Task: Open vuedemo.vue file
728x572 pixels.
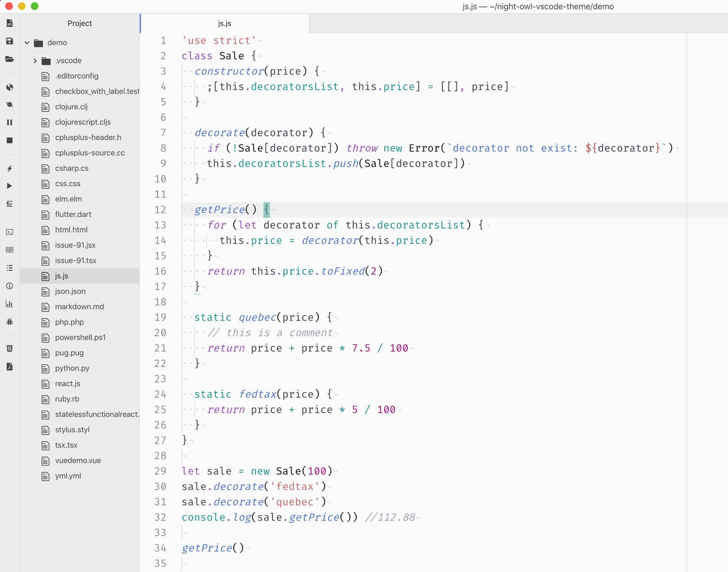Action: pyautogui.click(x=79, y=461)
